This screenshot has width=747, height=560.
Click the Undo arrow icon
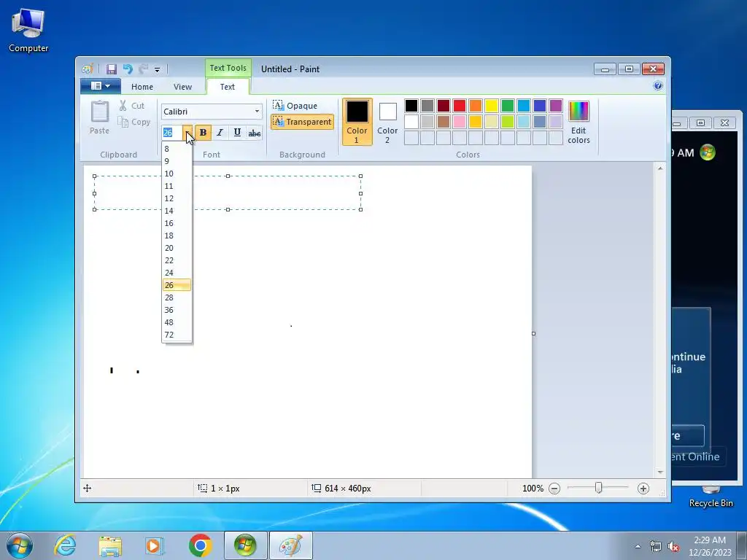click(x=127, y=69)
